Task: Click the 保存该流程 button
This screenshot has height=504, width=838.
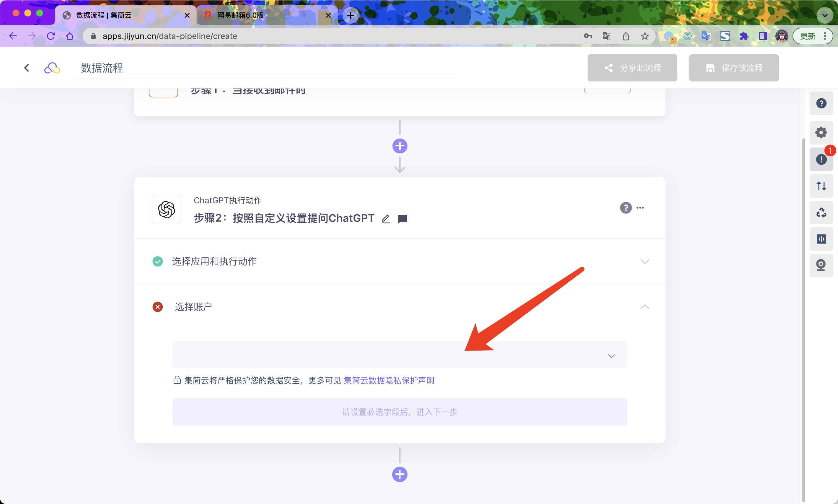Action: (x=733, y=68)
